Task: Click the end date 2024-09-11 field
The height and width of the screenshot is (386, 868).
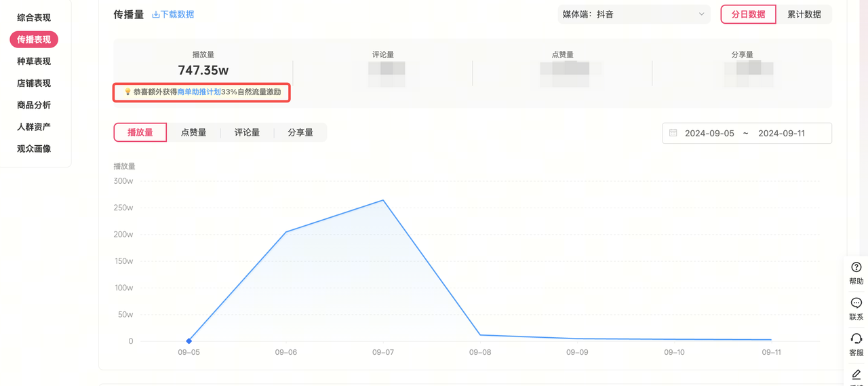Action: point(781,133)
